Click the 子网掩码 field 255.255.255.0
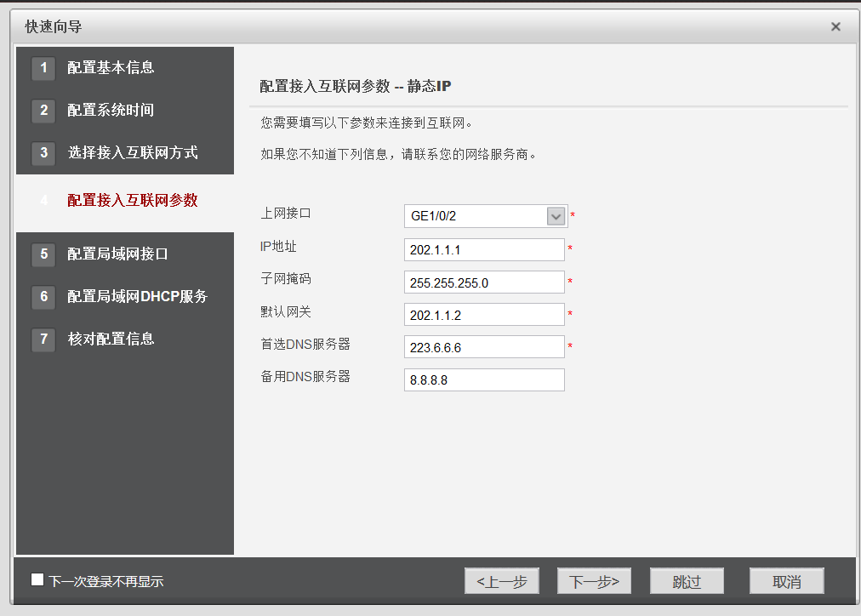Screen dimensions: 861x616 [484, 282]
